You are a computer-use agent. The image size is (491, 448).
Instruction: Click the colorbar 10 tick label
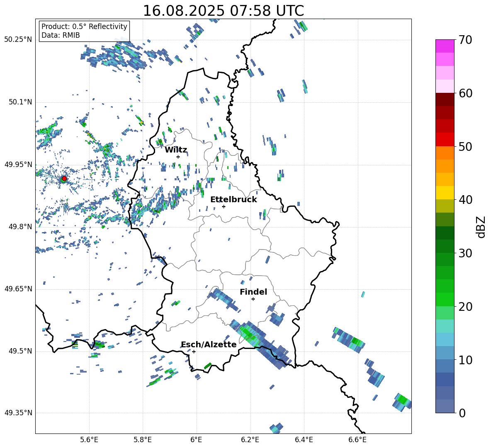pyautogui.click(x=465, y=360)
